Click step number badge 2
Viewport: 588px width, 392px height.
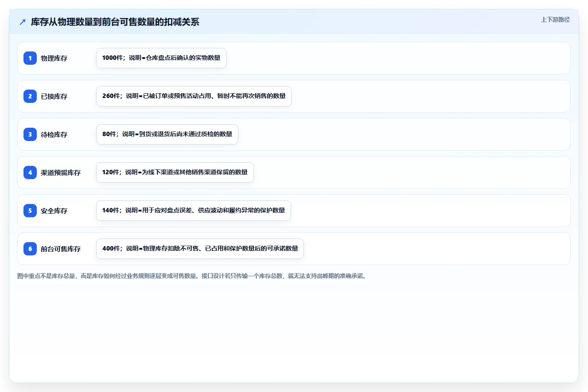(x=30, y=96)
